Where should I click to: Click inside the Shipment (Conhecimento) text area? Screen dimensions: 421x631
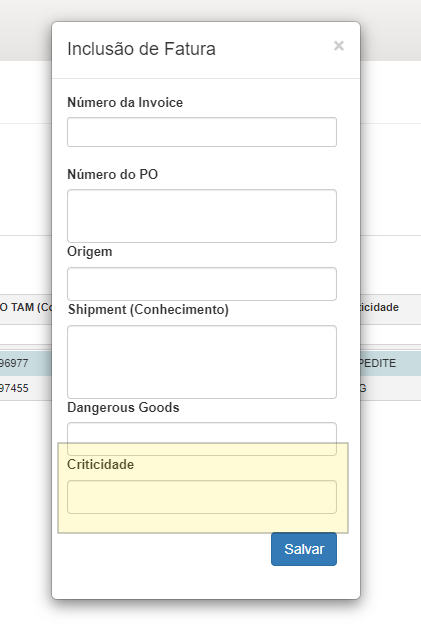pyautogui.click(x=202, y=362)
